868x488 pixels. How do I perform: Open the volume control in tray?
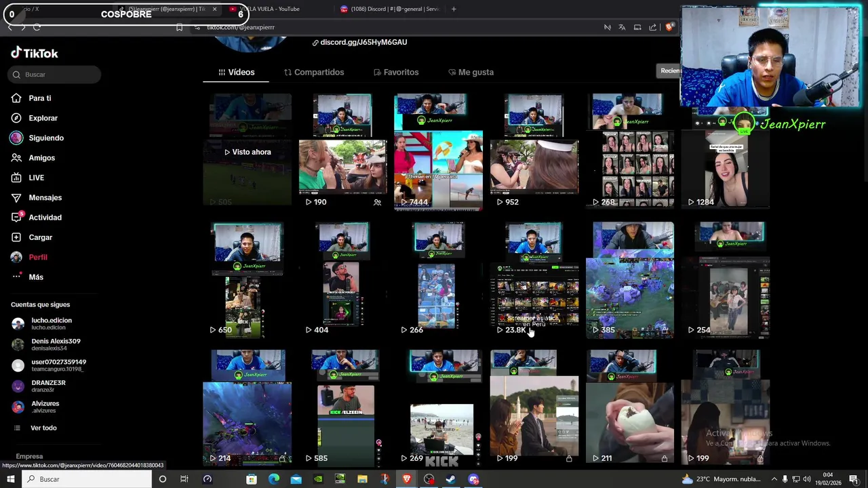pos(807,479)
